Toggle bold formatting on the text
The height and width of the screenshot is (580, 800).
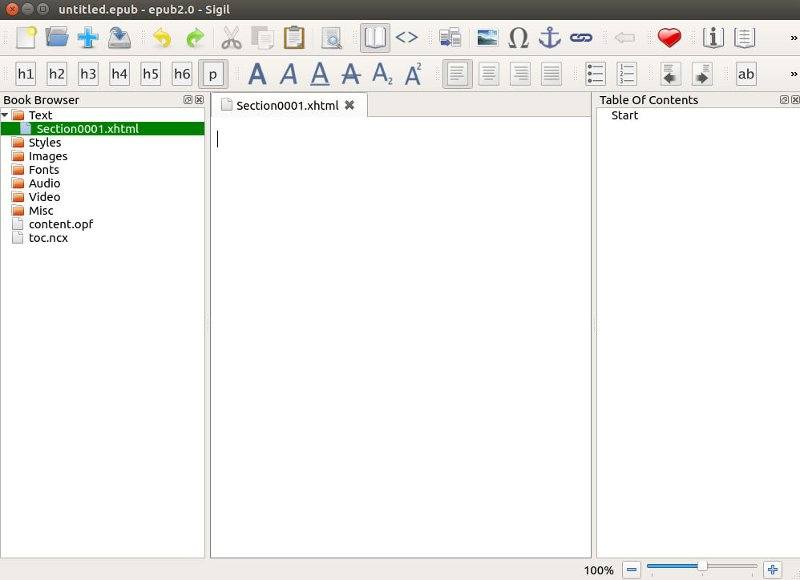coord(258,73)
